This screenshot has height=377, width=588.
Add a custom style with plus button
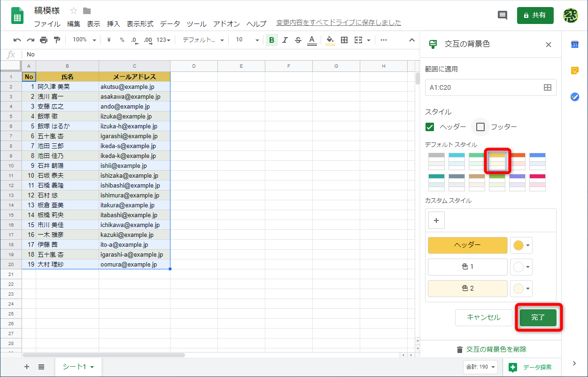pos(436,220)
